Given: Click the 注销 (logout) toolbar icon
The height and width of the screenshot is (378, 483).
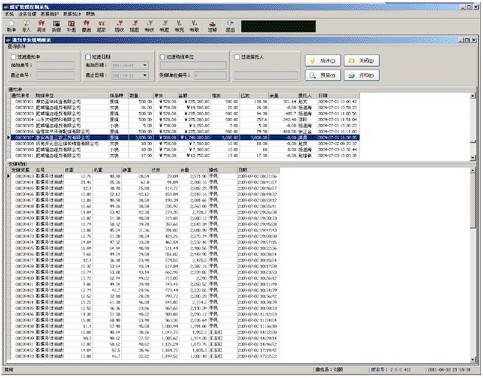Looking at the screenshot, I should 212,26.
